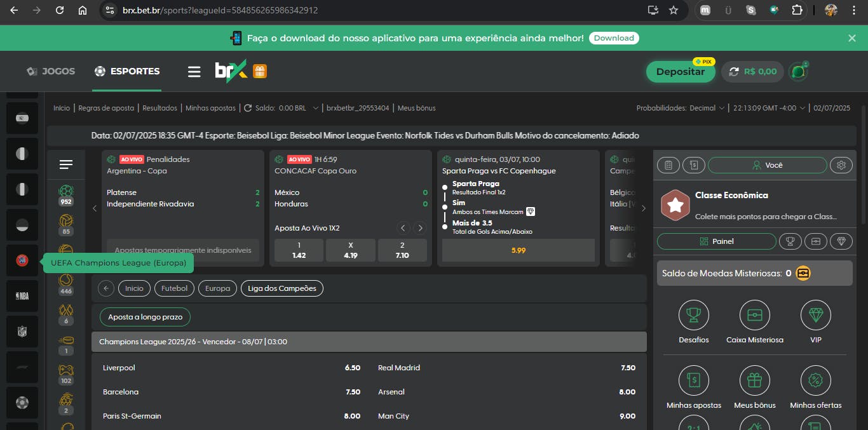
Task: Pick Man City at odds 9.00
Action: pyautogui.click(x=506, y=416)
